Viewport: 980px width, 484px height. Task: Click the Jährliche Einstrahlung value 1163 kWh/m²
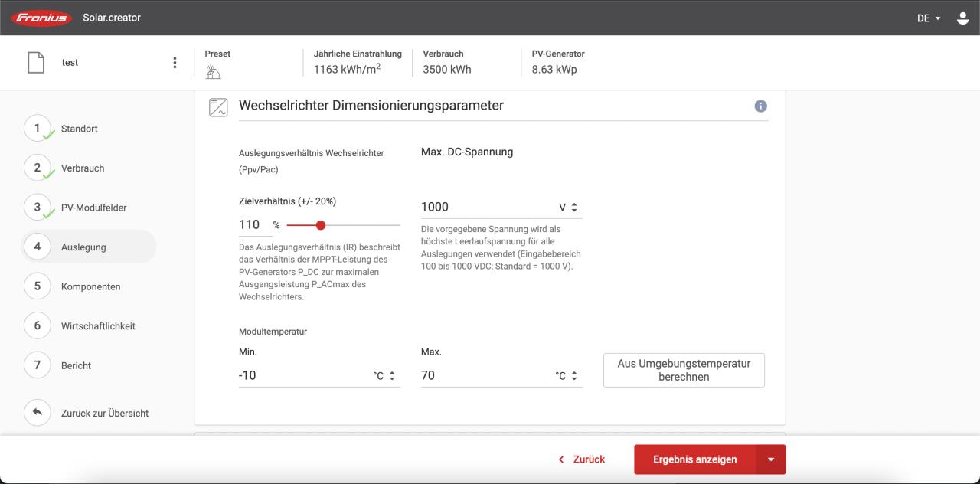[x=347, y=69]
